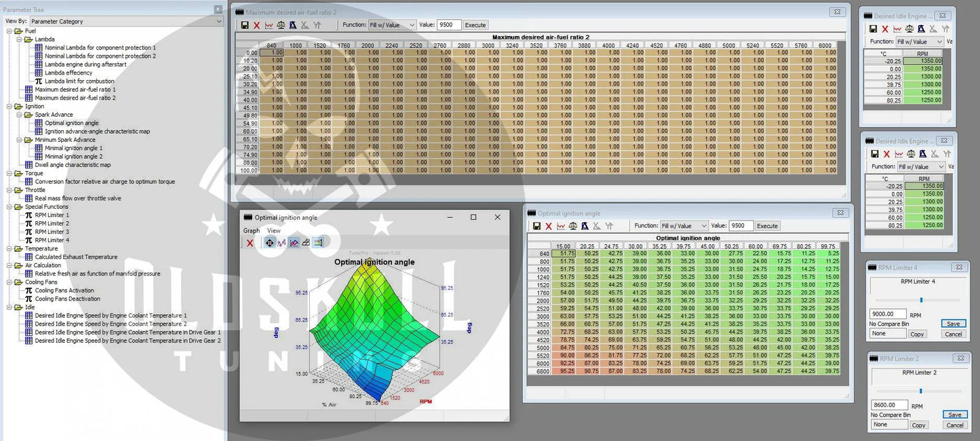Click Execute button in air-fuel ratio window
Screen dimensions: 980x441
(475, 25)
